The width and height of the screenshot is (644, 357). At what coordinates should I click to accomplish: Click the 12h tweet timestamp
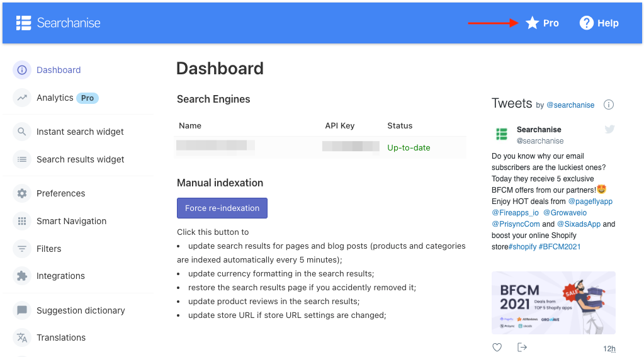tap(609, 349)
